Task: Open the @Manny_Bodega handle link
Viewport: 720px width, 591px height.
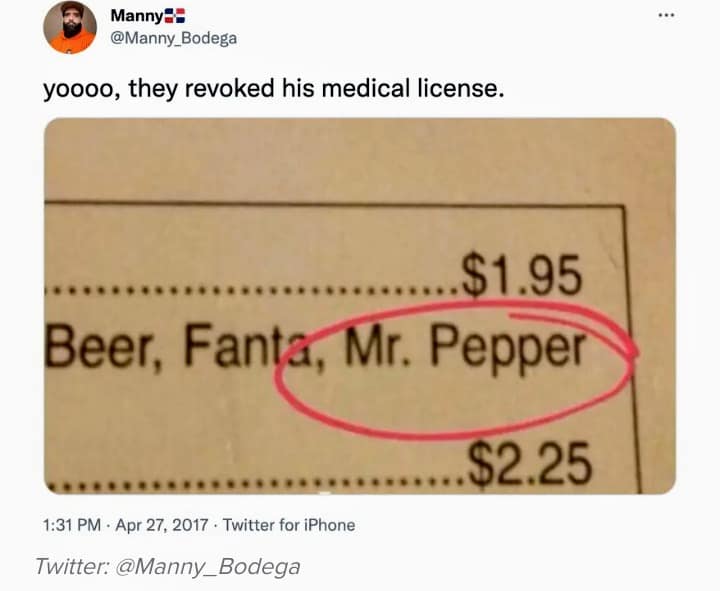Action: 174,38
